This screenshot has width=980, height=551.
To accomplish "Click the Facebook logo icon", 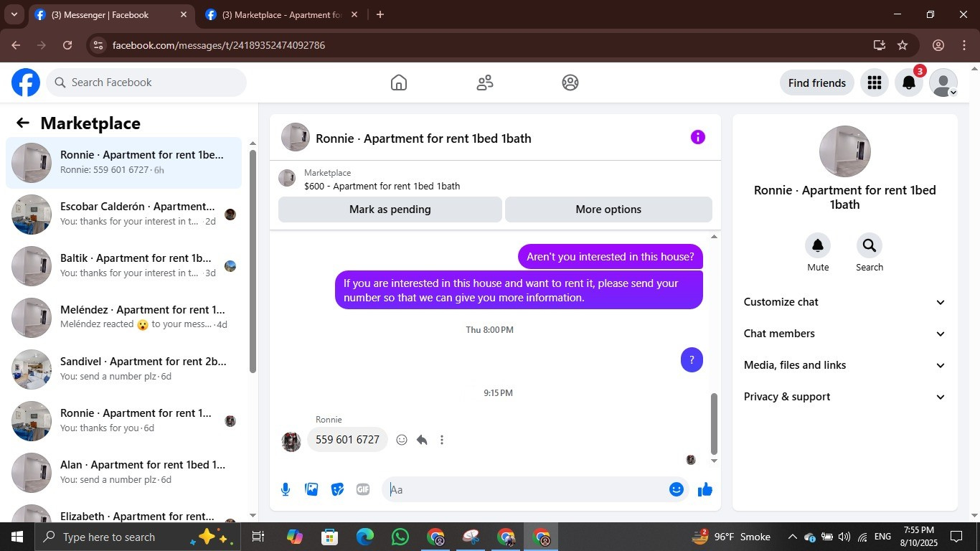I will 26,83.
